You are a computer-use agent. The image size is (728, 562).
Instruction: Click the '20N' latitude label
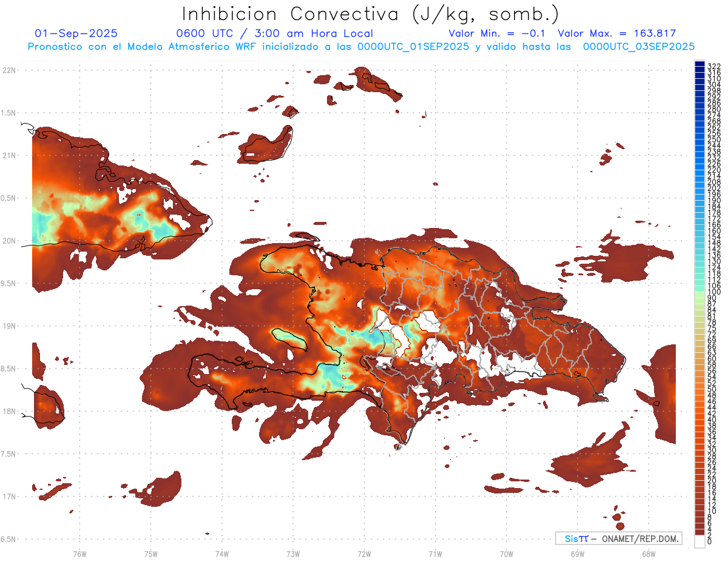coord(10,241)
